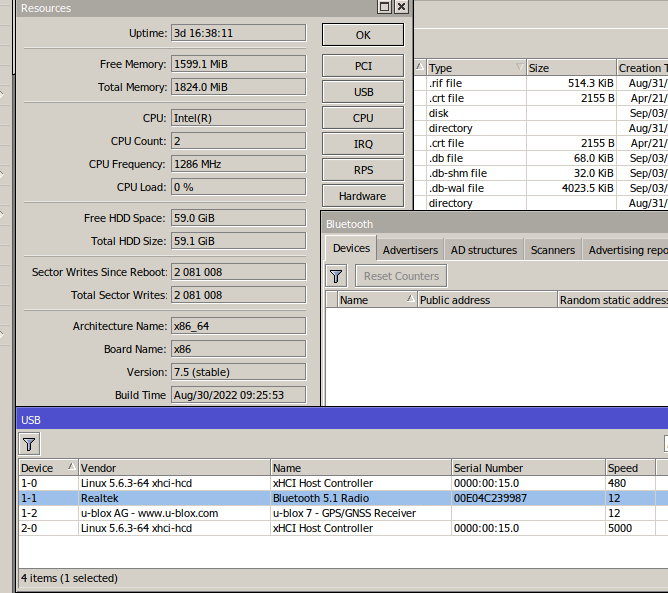Select USB device row 2-0
This screenshot has width=668, height=593.
[343, 528]
